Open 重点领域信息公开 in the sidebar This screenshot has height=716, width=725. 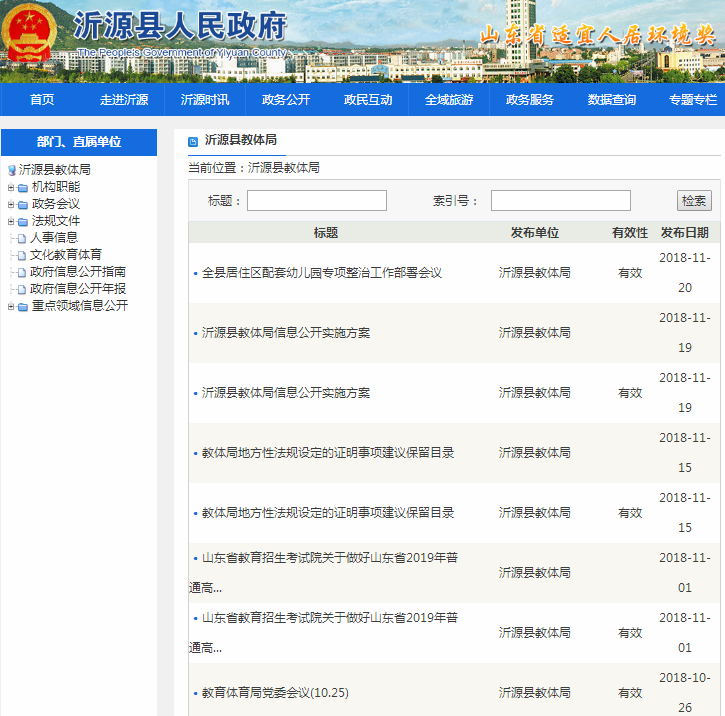coord(80,306)
